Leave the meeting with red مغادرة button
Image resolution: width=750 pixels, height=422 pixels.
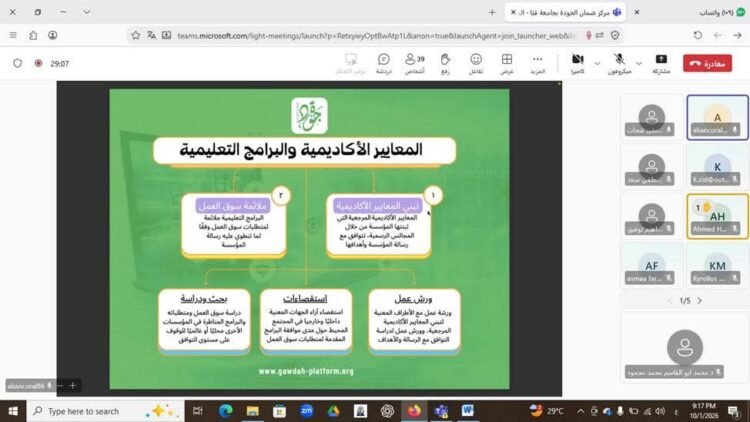(707, 63)
